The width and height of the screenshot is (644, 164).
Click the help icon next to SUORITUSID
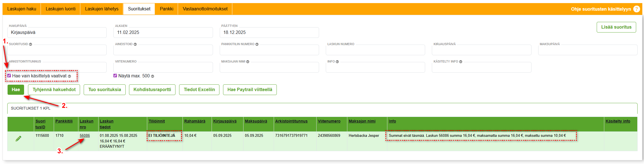tap(31, 44)
